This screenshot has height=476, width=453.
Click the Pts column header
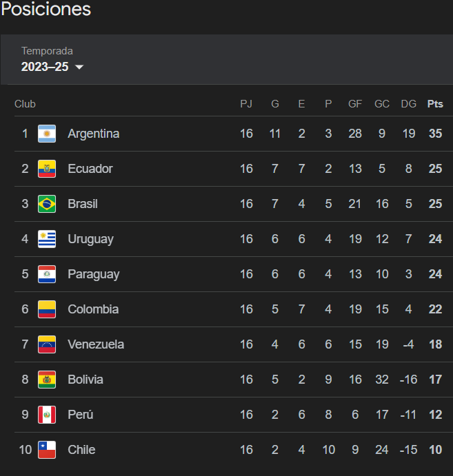pos(435,104)
